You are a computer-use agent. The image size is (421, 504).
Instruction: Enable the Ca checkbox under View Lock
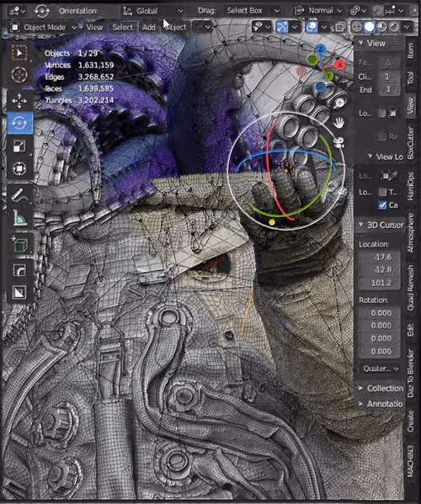click(382, 205)
